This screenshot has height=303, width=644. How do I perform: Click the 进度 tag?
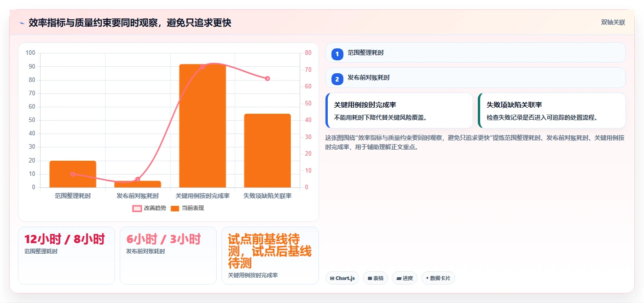405,278
